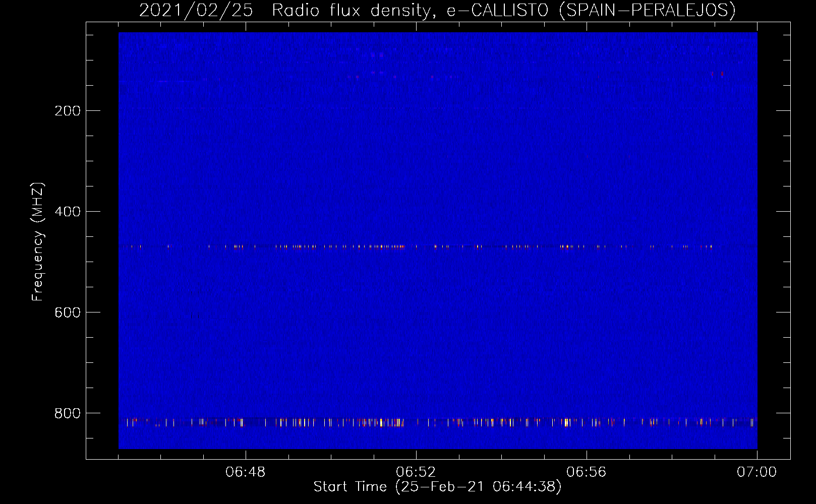This screenshot has width=816, height=504.
Task: Click the plot title mentioning e-CALLISTO SPAIN-PERALEJOS
Action: [437, 10]
